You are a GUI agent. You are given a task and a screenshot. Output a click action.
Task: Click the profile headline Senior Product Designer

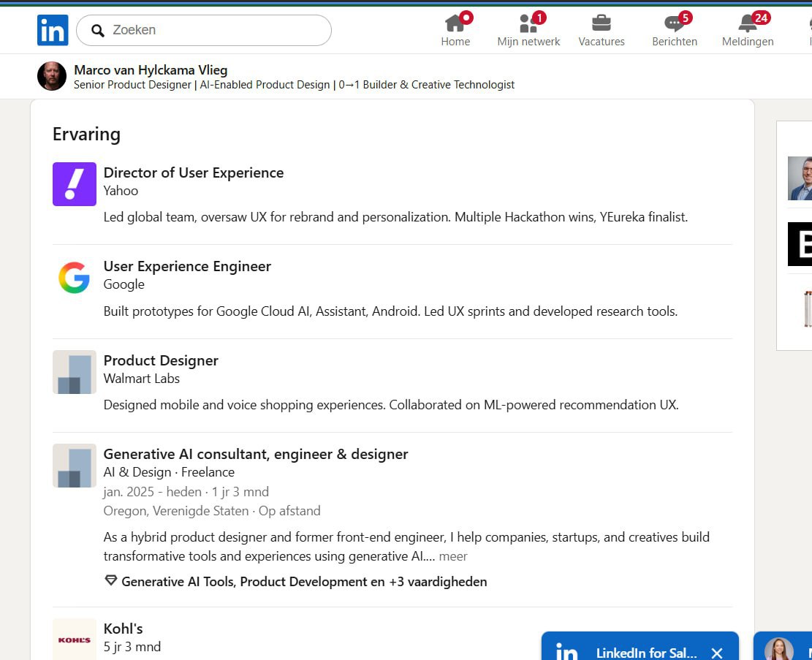pyautogui.click(x=294, y=85)
